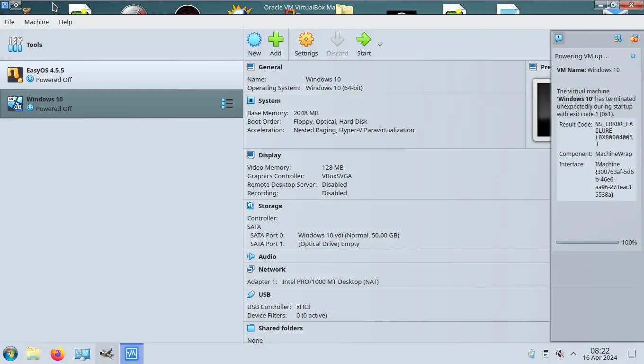Screen dimensions: 644x364
Task: Launch Firefox from the taskbar
Action: [x=58, y=354]
